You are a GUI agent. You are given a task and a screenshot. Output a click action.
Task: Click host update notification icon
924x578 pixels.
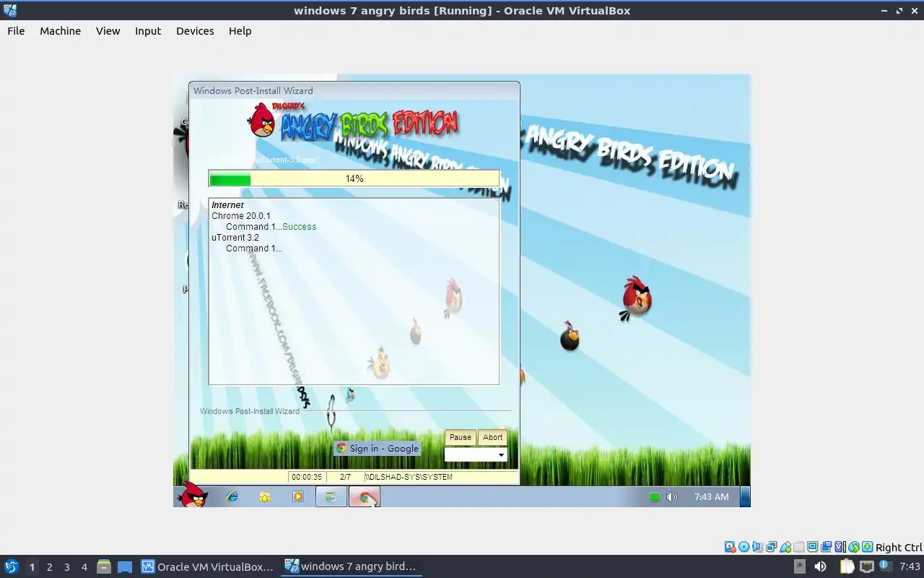click(884, 566)
